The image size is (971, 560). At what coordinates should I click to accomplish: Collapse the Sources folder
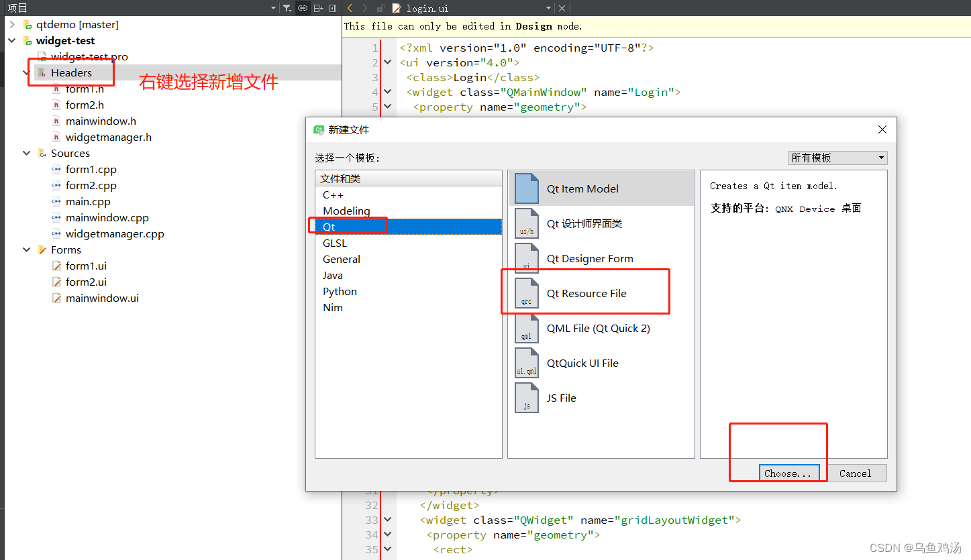tap(26, 153)
